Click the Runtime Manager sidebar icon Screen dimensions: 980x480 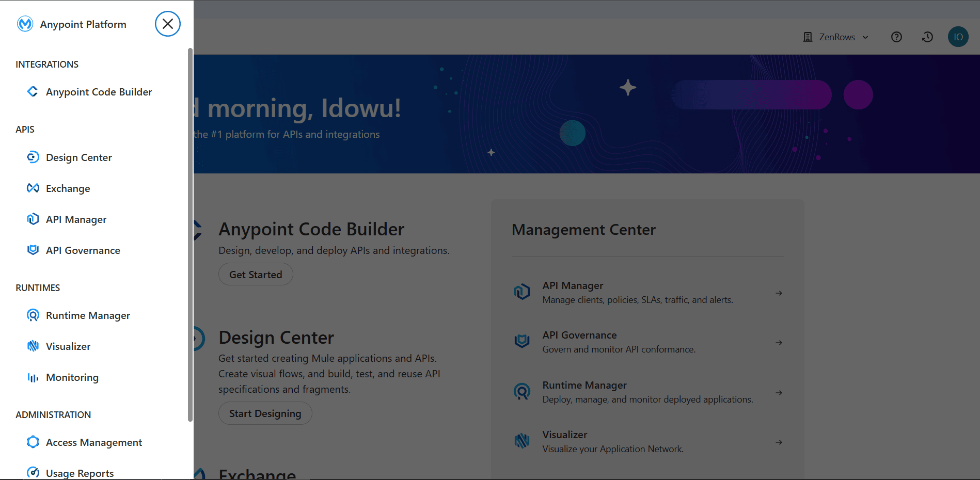[x=33, y=315]
